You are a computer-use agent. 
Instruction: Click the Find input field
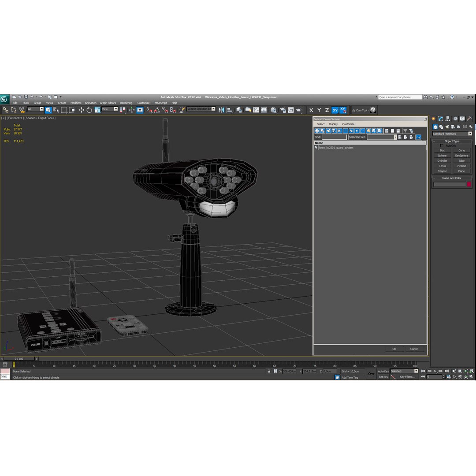(334, 137)
